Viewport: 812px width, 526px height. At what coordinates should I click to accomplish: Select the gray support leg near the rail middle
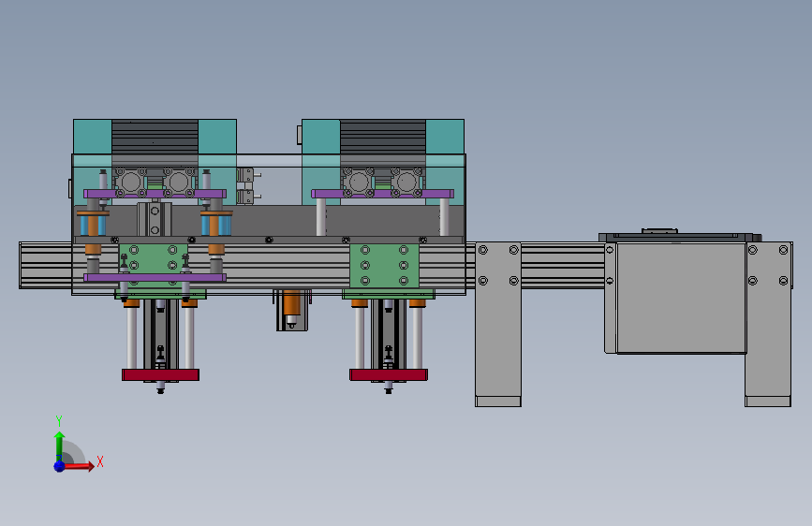point(498,324)
